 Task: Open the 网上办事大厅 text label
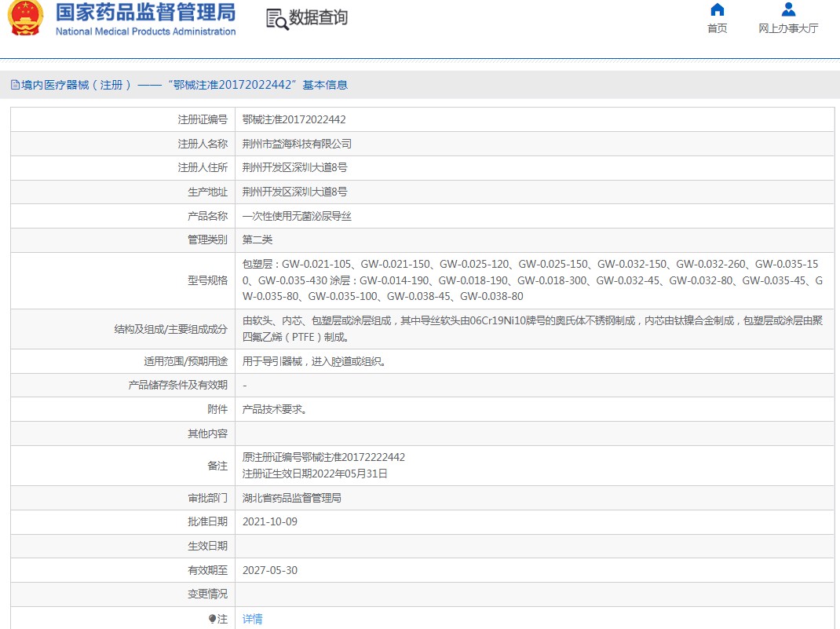click(x=788, y=29)
